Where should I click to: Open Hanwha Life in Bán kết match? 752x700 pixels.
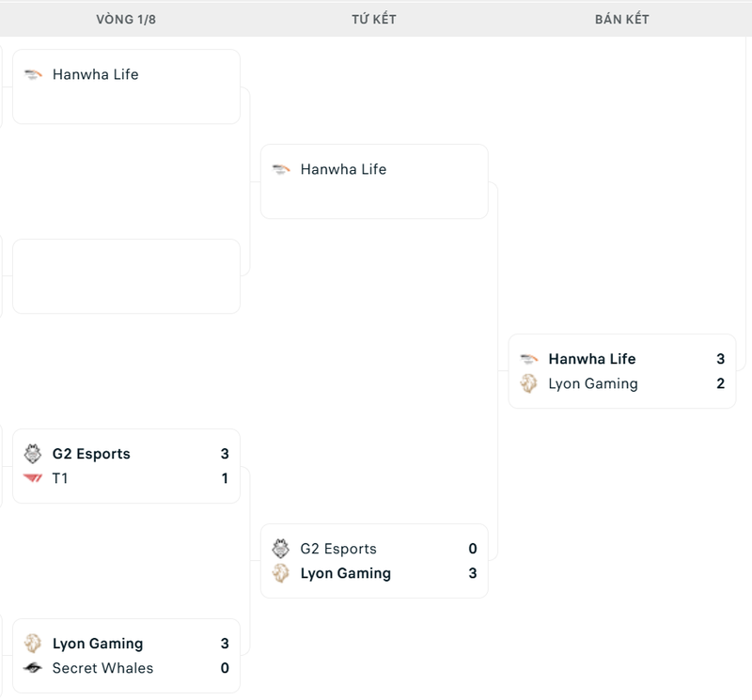click(592, 359)
